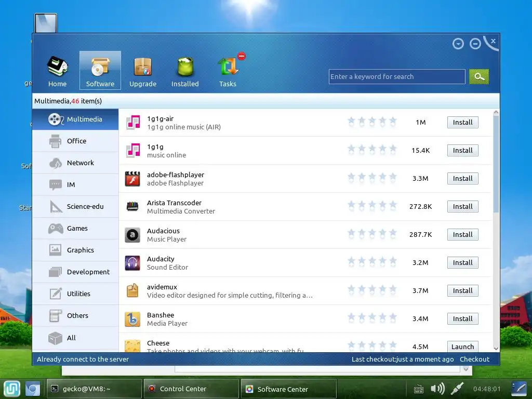Click the network plug tray icon
Viewport: 532px width, 399px height.
457,389
